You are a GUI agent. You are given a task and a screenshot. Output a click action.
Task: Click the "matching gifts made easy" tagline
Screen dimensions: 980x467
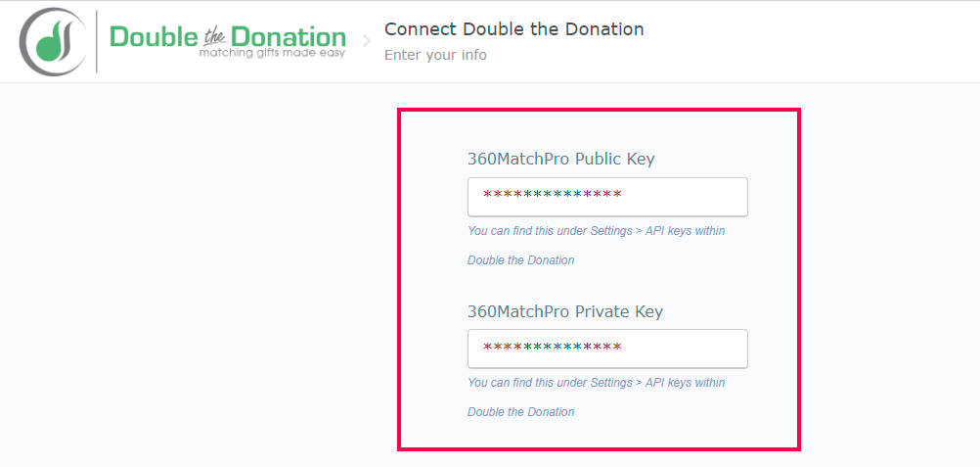click(x=272, y=53)
